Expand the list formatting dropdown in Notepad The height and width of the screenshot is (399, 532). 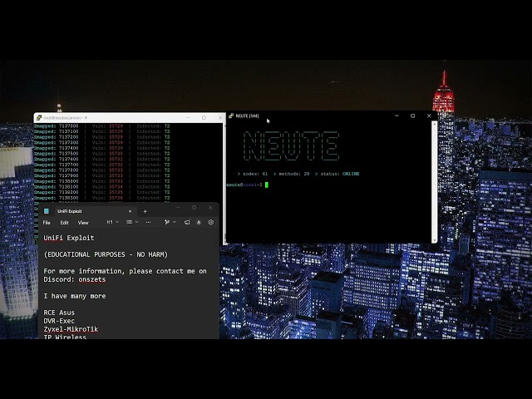(x=132, y=222)
